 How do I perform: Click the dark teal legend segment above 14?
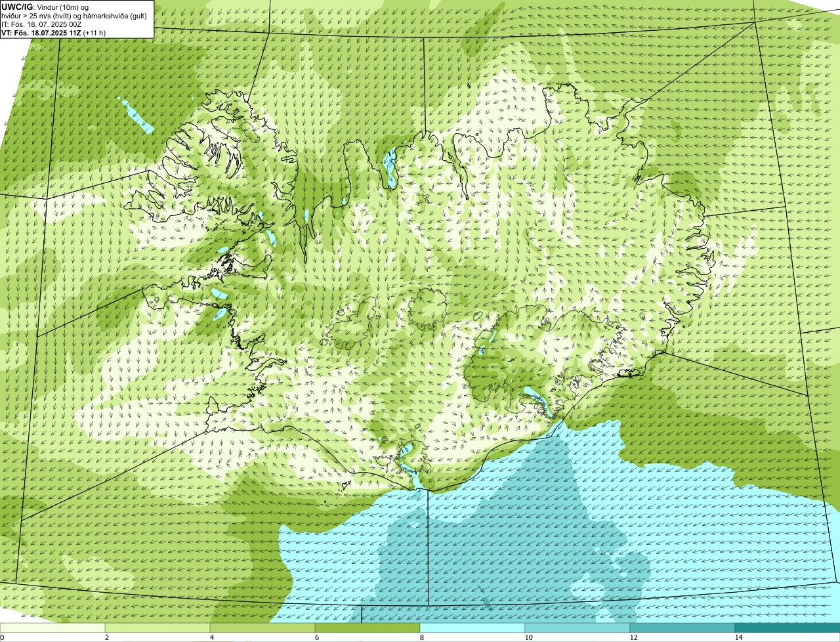coord(787,628)
